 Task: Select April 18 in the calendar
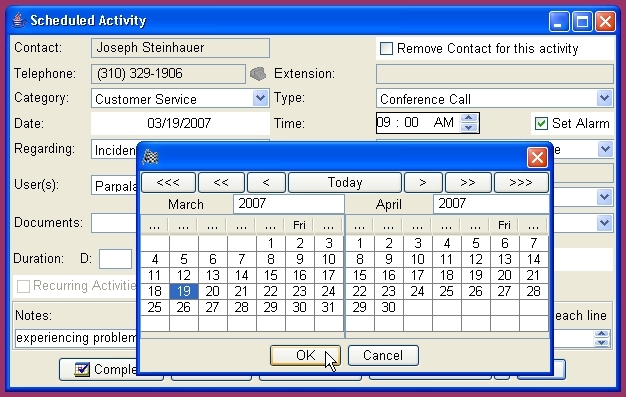[446, 275]
